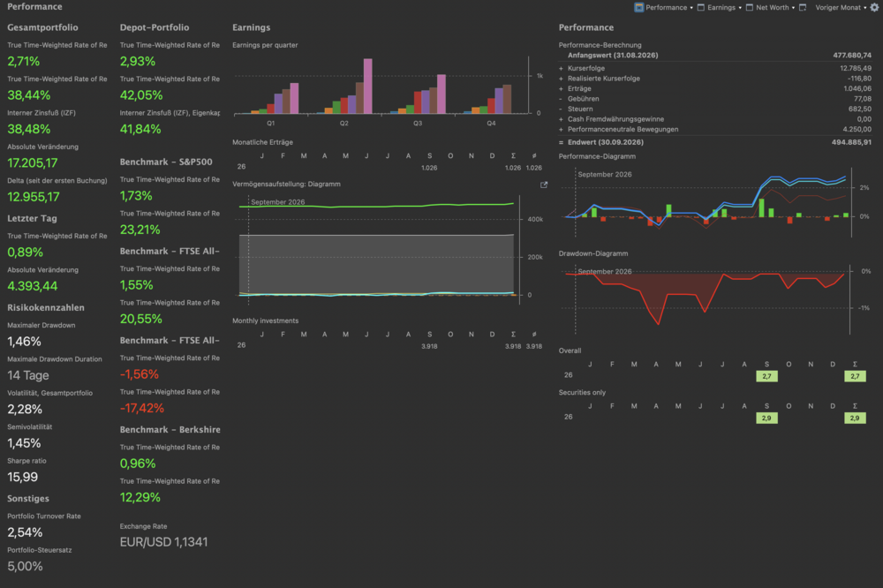This screenshot has width=883, height=588.
Task: Click the Delta value 12.955,17
Action: coord(34,197)
